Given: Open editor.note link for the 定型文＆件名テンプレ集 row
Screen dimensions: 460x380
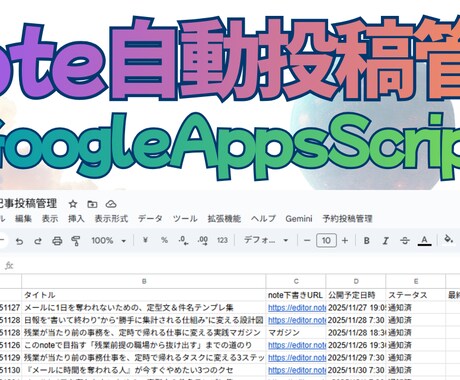Looking at the screenshot, I should tap(297, 308).
